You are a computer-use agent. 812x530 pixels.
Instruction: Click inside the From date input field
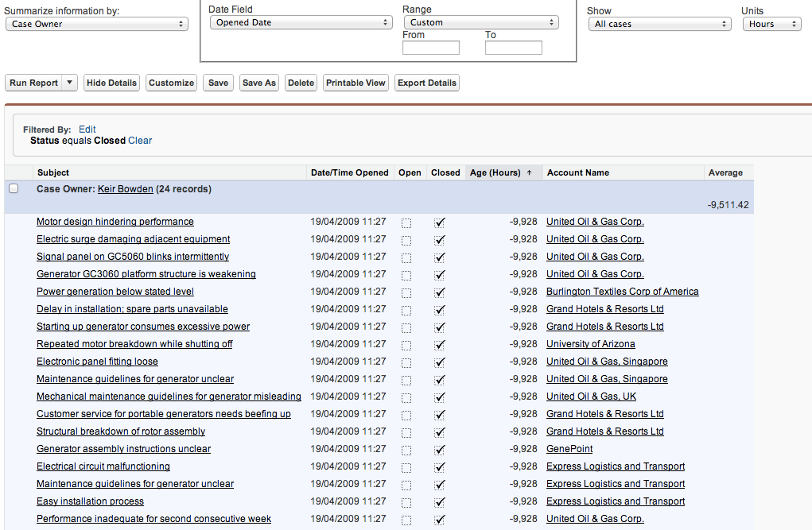(x=430, y=48)
